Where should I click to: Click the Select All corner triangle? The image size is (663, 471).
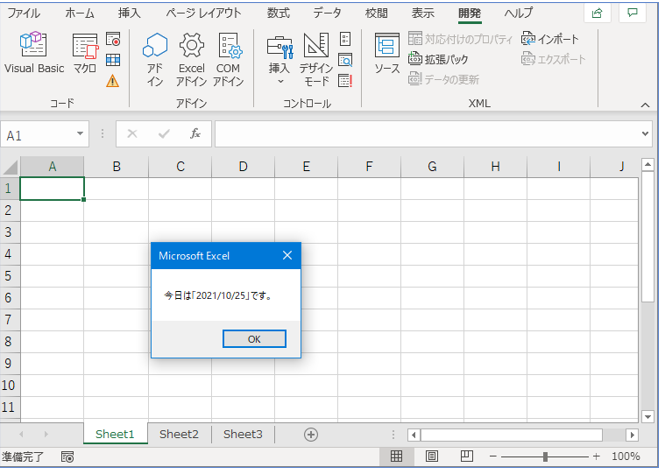pyautogui.click(x=10, y=167)
